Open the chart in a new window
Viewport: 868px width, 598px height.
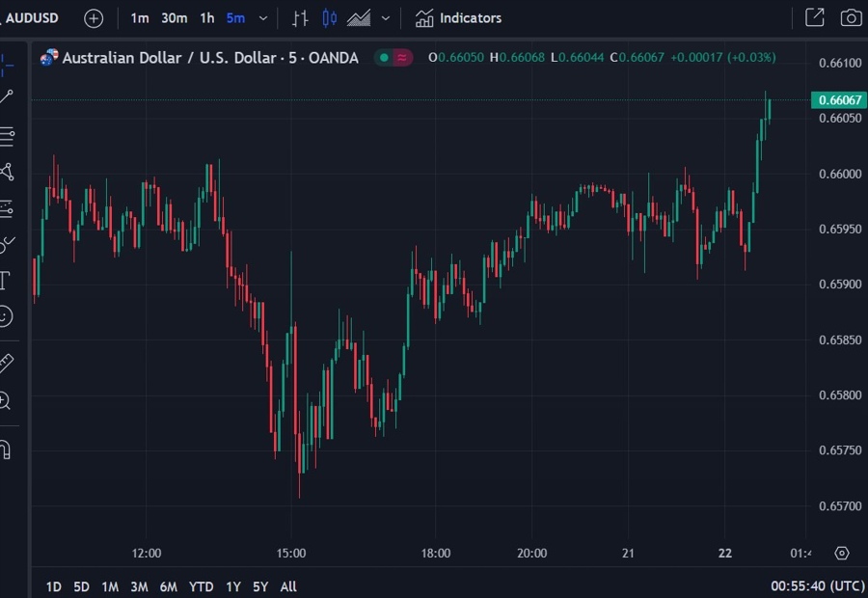(x=814, y=17)
